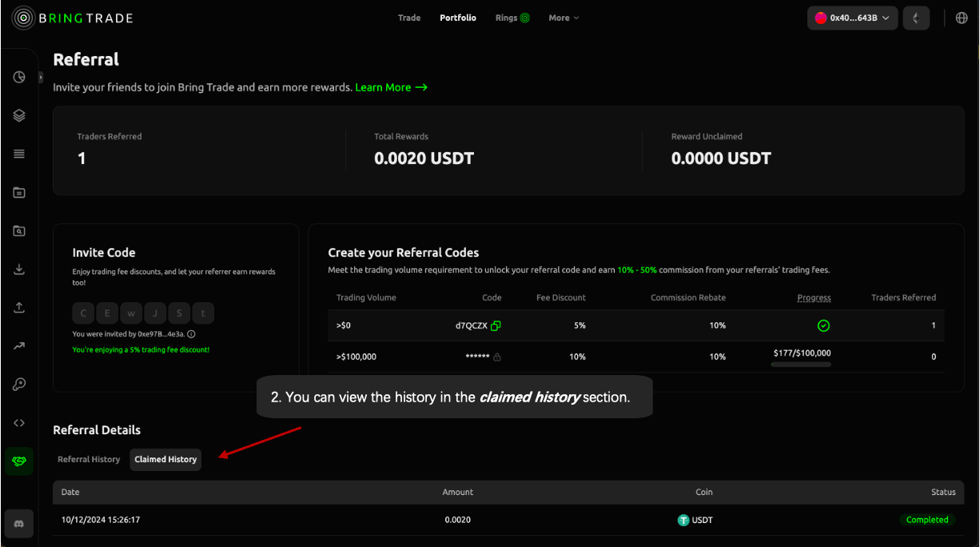Open the globe language selector

(962, 18)
